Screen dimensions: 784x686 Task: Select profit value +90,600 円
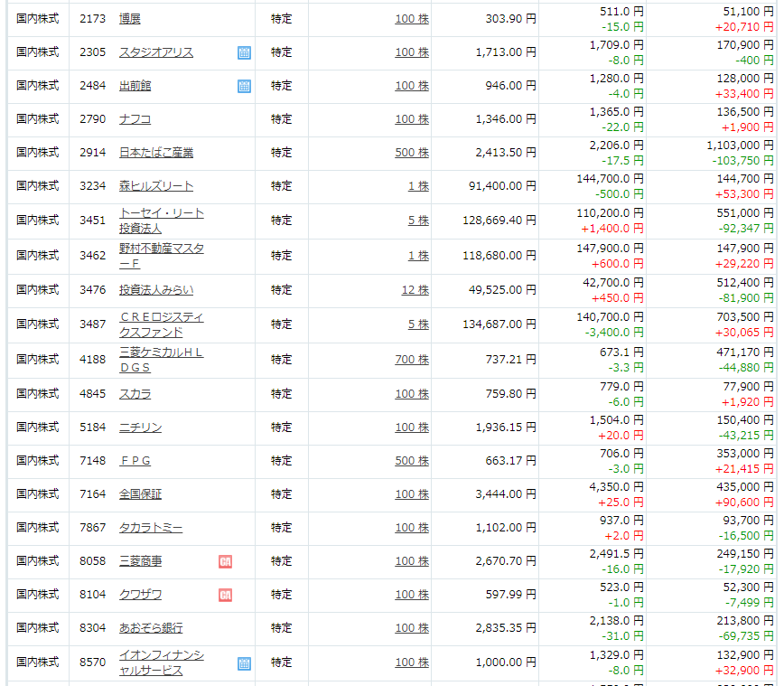click(744, 503)
